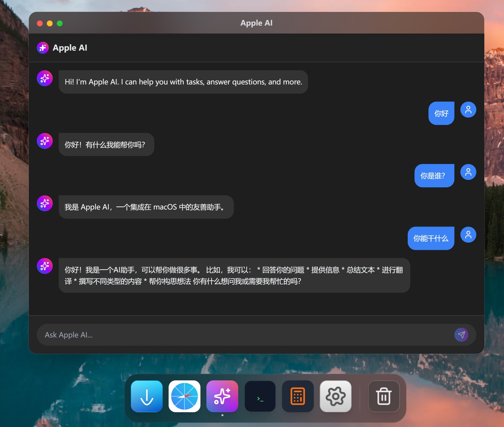The height and width of the screenshot is (427, 504).
Task: Click the user avatar beside "你好" message
Action: [468, 109]
